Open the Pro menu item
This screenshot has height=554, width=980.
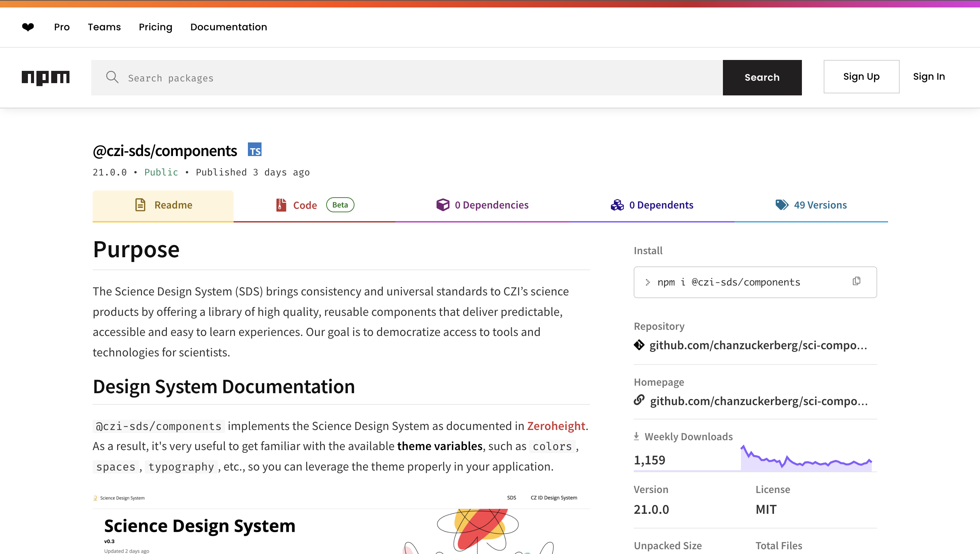click(62, 27)
